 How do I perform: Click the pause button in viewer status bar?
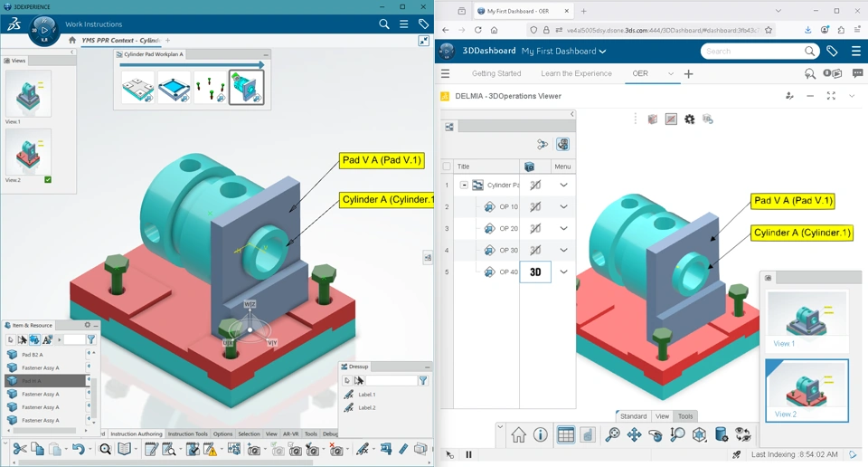coord(469,454)
